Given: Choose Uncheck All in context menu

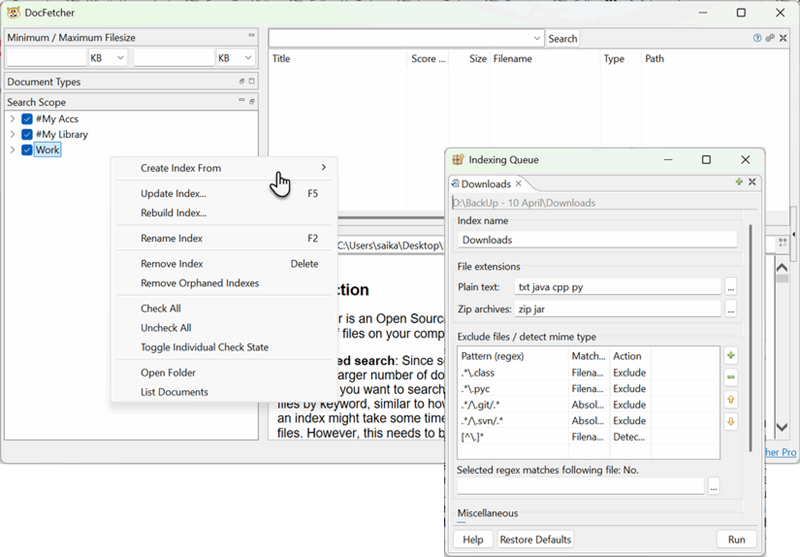Looking at the screenshot, I should [x=224, y=328].
